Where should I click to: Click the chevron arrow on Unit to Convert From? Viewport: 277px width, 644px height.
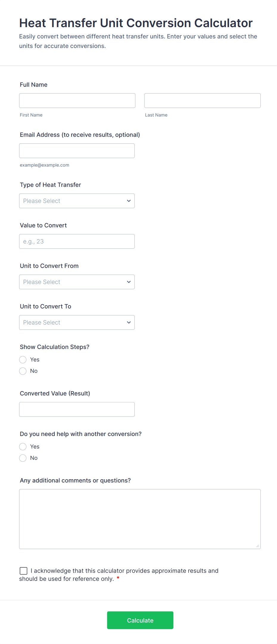pos(129,282)
